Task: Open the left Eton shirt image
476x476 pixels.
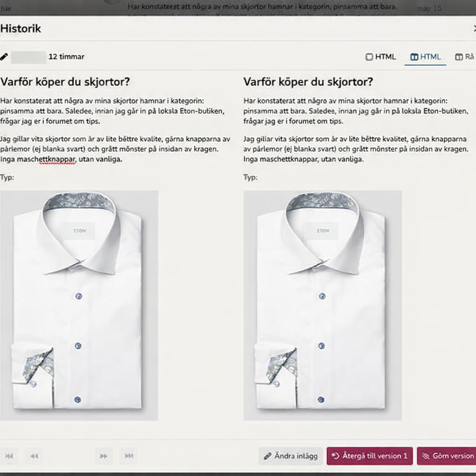Action: tap(79, 305)
